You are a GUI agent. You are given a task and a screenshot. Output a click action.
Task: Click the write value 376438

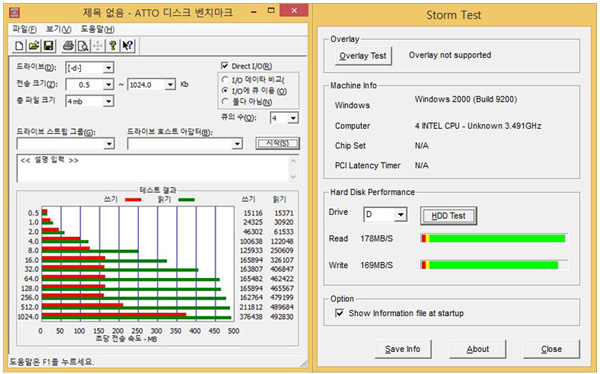tap(251, 317)
